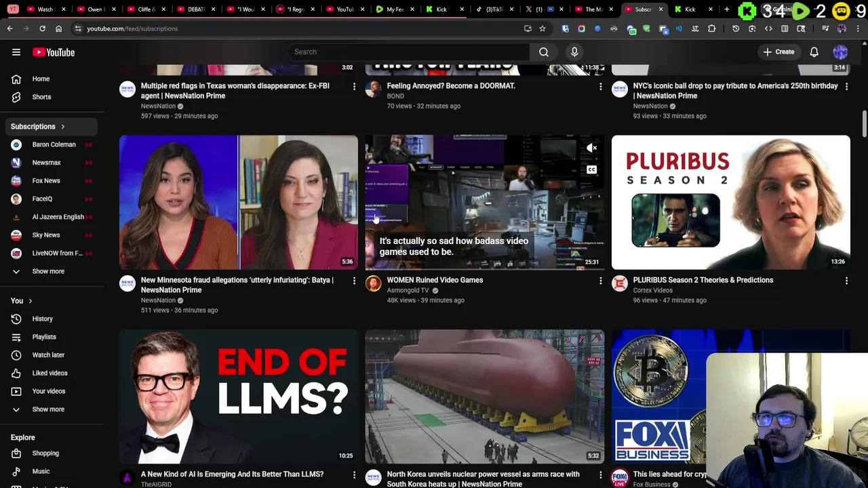Open Al Jazeera English subscription
The image size is (868, 488).
coord(53,217)
